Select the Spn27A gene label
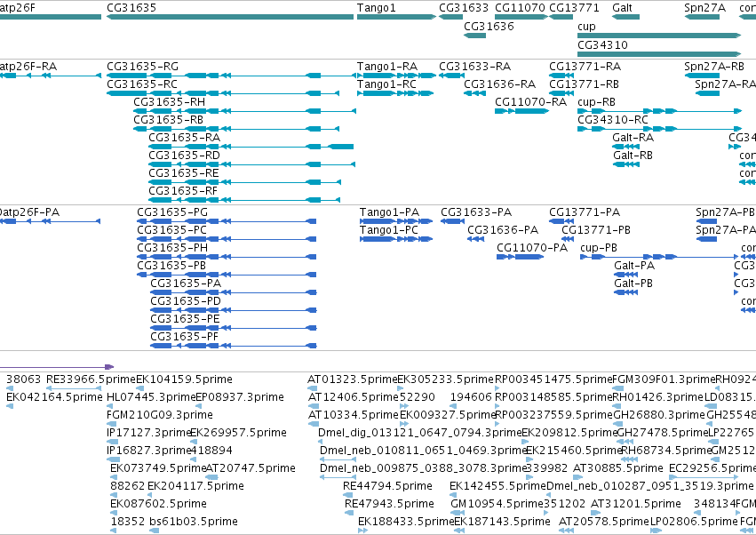Image resolution: width=756 pixels, height=535 pixels. click(704, 8)
